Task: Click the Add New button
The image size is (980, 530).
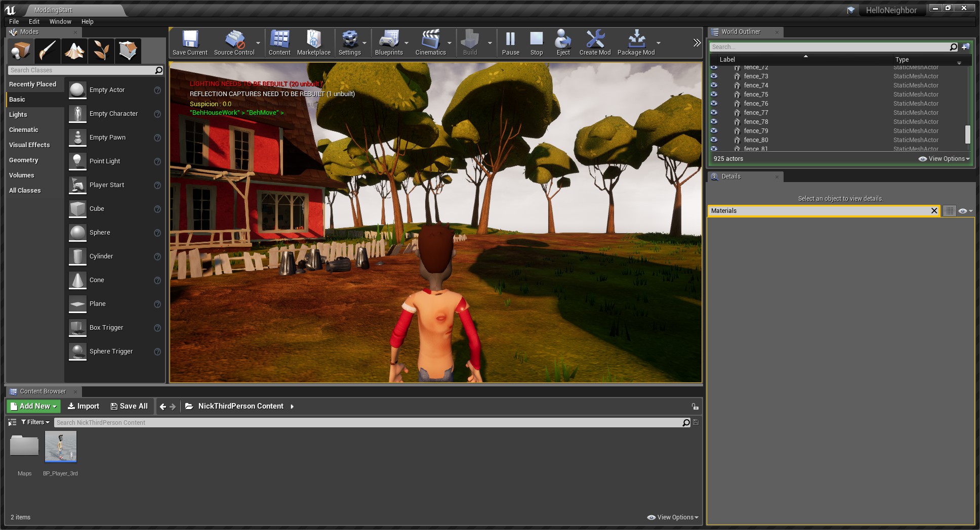Action: (33, 406)
